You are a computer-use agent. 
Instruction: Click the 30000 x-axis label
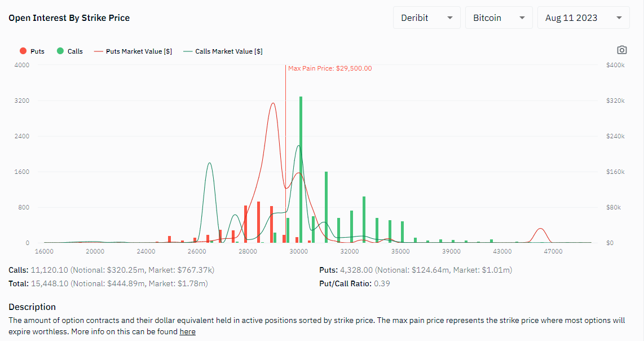(x=298, y=251)
